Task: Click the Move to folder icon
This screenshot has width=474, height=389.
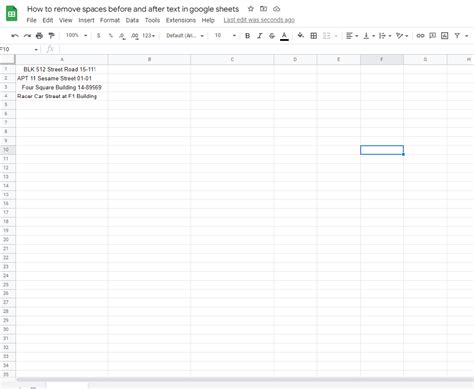Action: coord(263,9)
